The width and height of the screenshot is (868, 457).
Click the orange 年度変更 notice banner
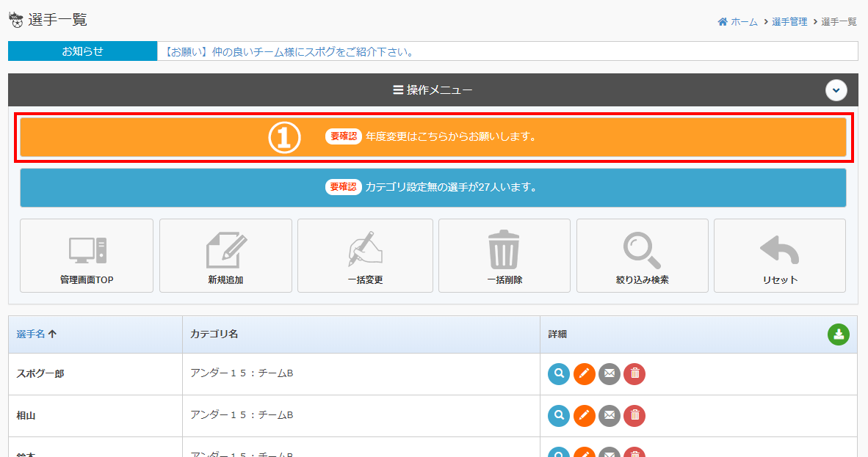click(x=433, y=137)
